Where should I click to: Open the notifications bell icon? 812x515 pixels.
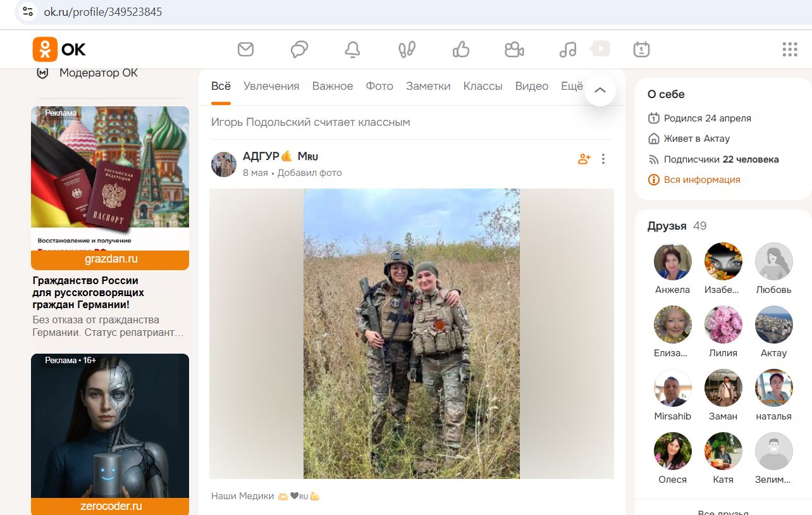tap(352, 49)
